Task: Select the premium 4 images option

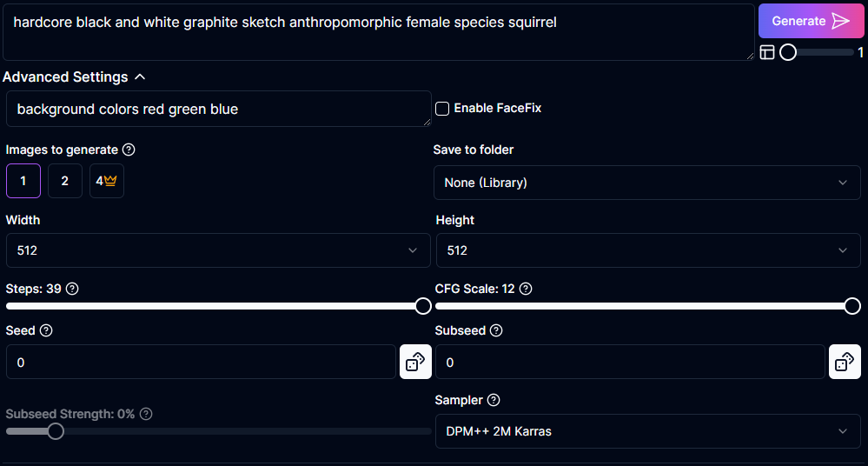Action: (x=106, y=181)
